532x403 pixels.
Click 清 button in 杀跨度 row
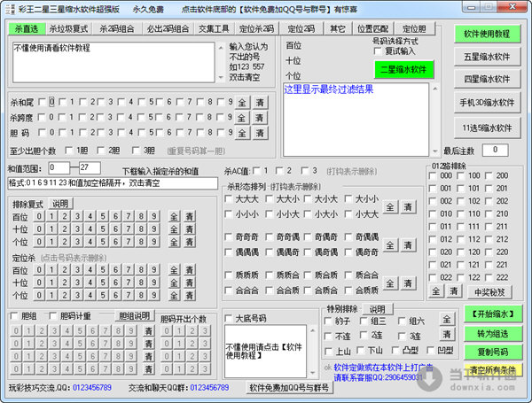coord(260,118)
